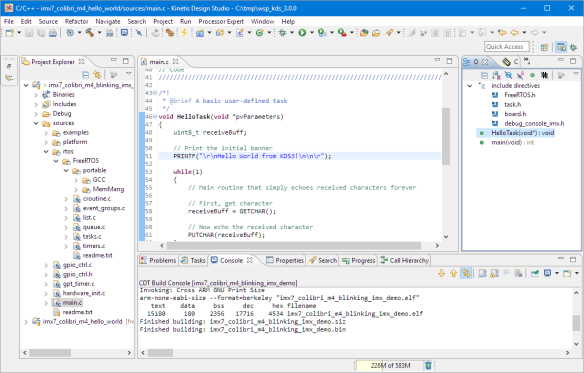Open the Window menu
This screenshot has height=373, width=584.
tap(262, 21)
